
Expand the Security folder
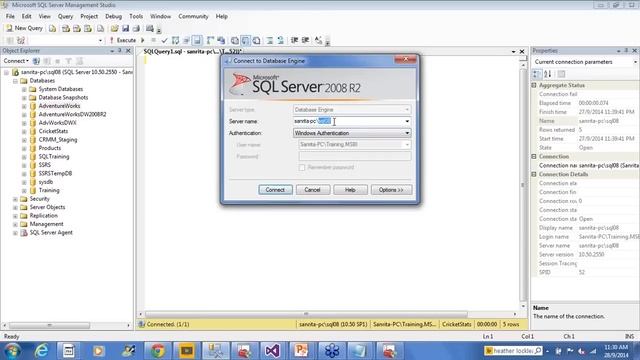(x=15, y=199)
